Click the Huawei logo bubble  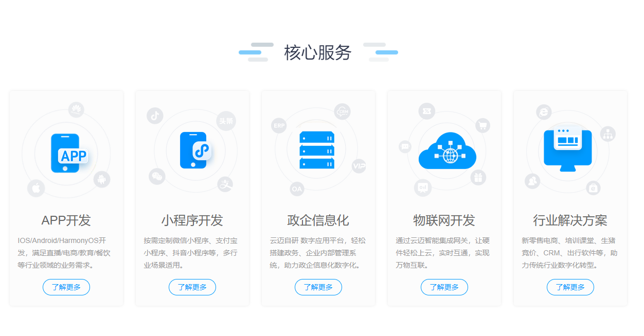click(76, 109)
